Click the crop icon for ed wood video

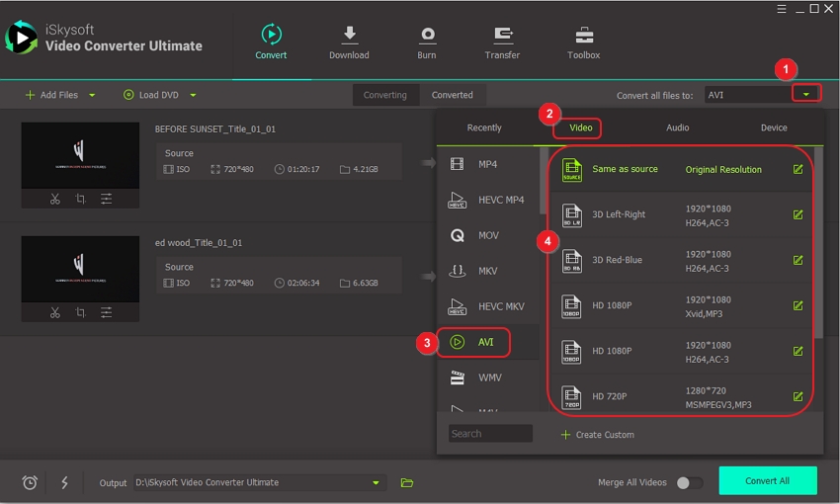click(80, 312)
